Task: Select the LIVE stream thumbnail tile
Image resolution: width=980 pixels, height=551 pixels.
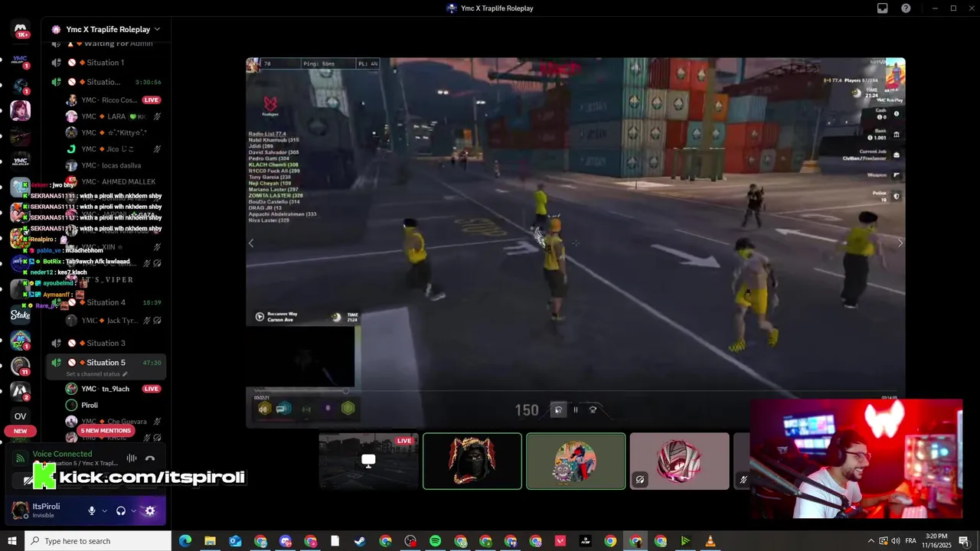Action: 369,461
